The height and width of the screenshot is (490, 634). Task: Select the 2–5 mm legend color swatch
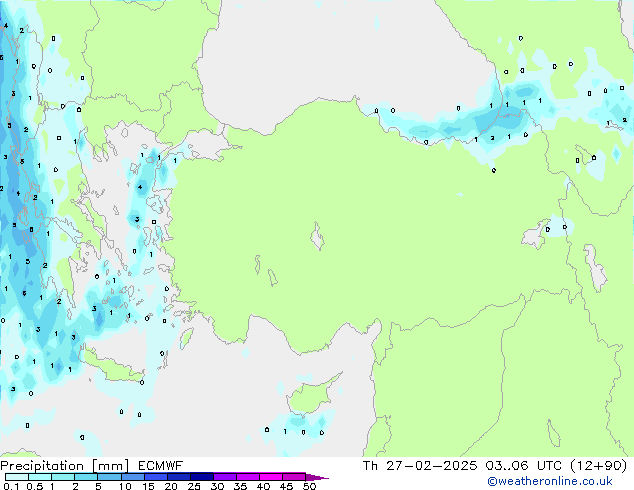pos(86,477)
